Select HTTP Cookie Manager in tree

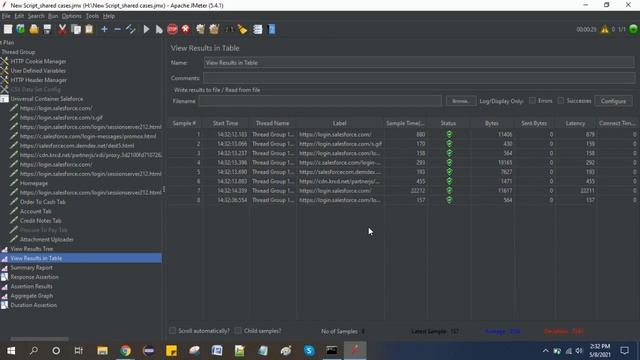[x=38, y=61]
